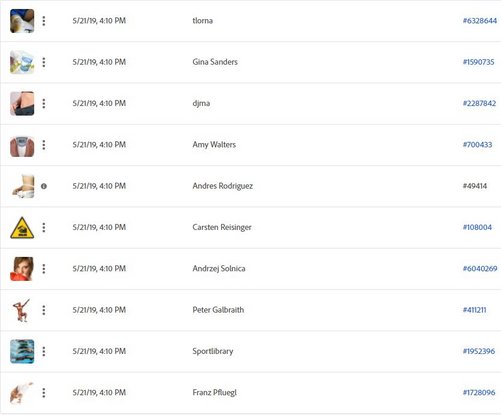This screenshot has height=415, width=501.
Task: Select the bathroom scale thumbnail for Amy Walters
Action: click(22, 145)
